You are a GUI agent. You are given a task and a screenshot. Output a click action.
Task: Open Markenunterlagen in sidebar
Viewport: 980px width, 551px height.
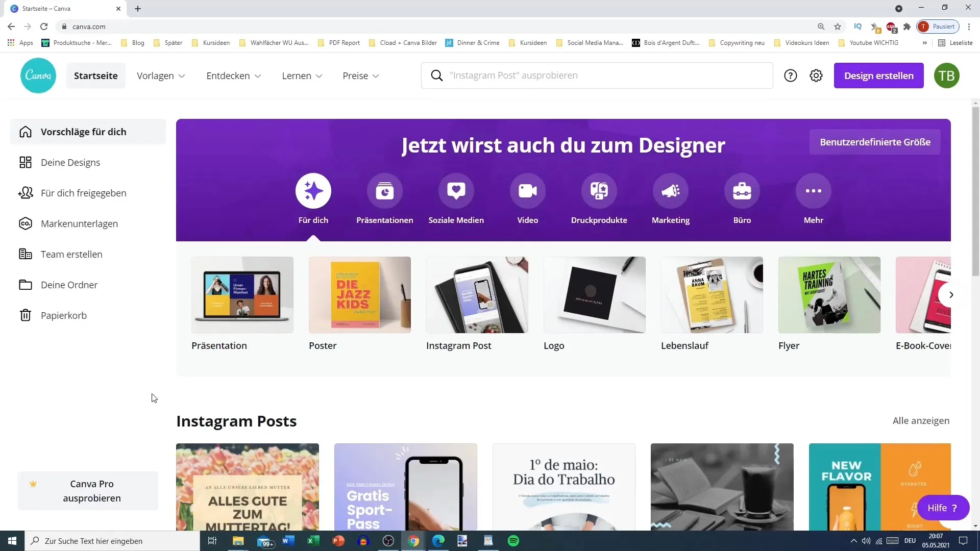click(x=88, y=223)
